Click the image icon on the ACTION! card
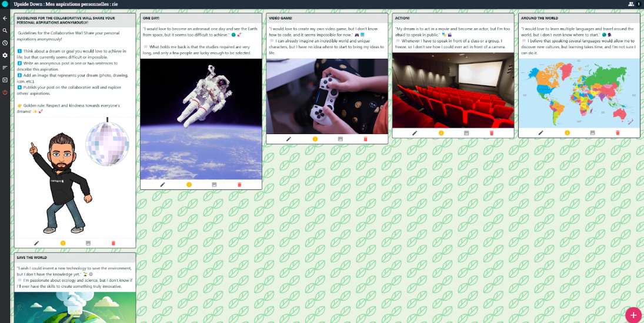Viewport: 644px width, 323px height. coord(466,133)
